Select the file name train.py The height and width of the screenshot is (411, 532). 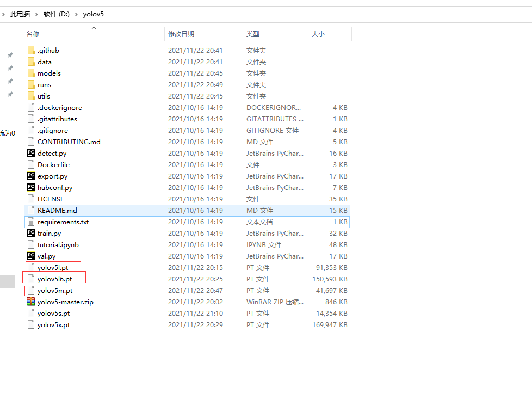pos(49,233)
